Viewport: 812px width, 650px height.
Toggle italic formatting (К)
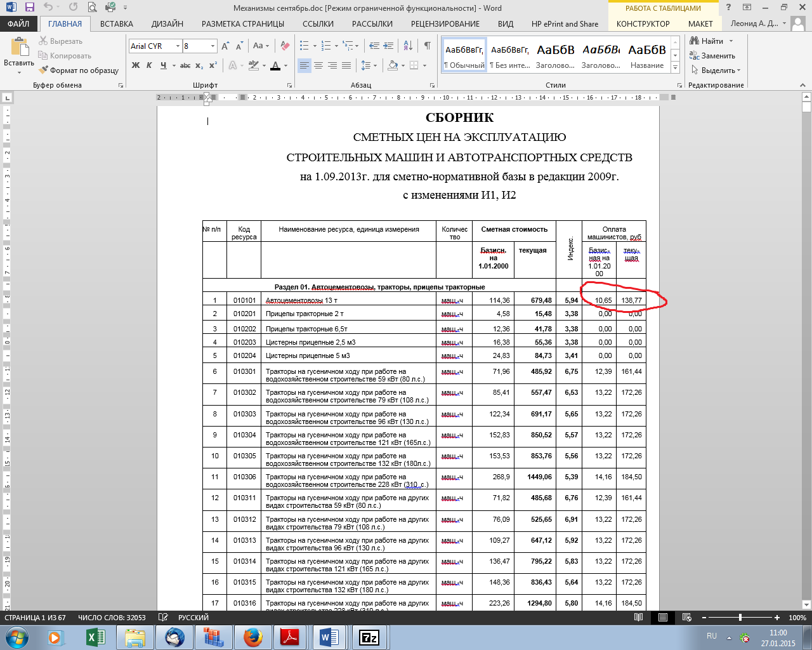coord(149,65)
